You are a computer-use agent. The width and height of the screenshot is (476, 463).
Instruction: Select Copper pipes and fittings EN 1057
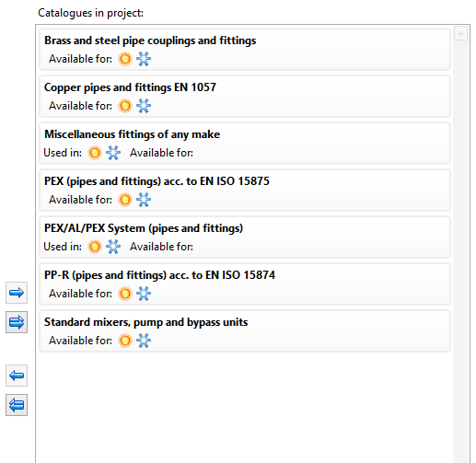(x=245, y=97)
